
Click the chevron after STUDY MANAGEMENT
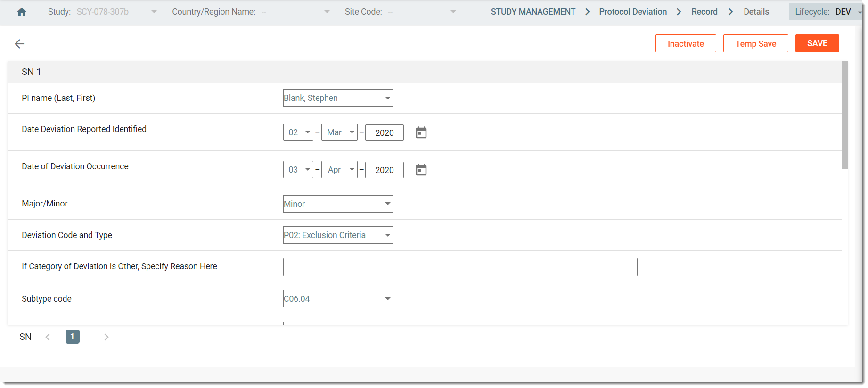click(588, 12)
